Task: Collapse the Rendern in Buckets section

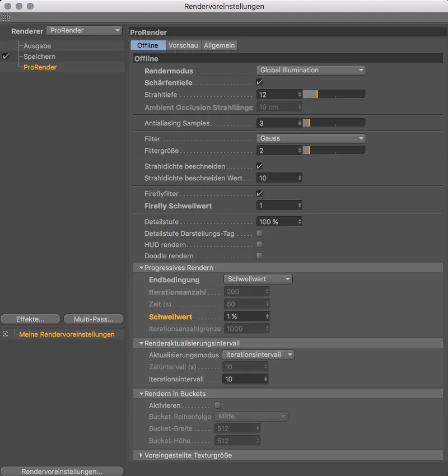Action: point(142,394)
